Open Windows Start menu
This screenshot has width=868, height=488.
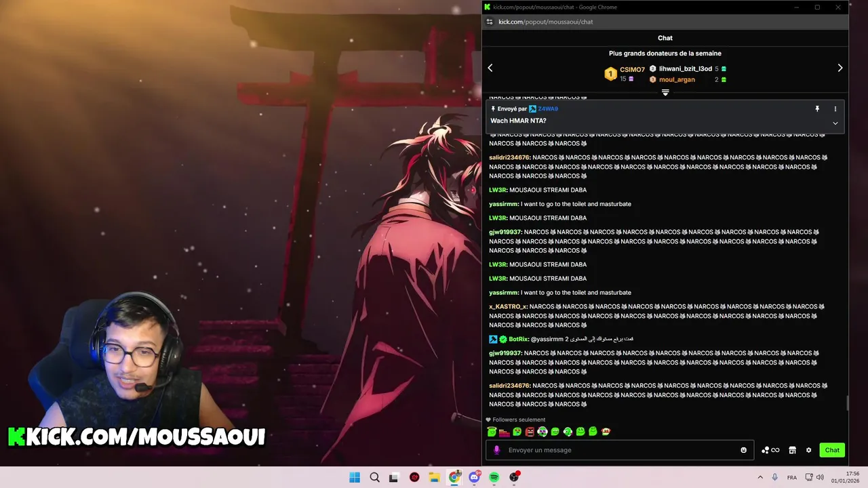click(x=355, y=477)
